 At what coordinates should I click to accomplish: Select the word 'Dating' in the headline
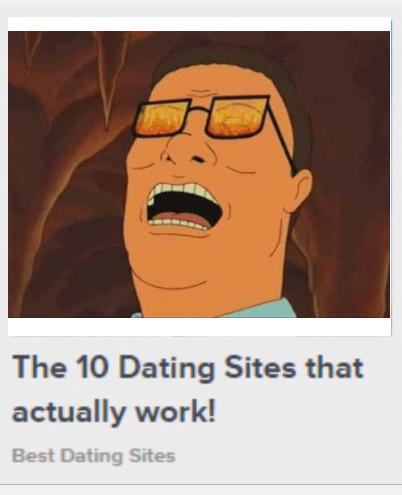tap(166, 369)
